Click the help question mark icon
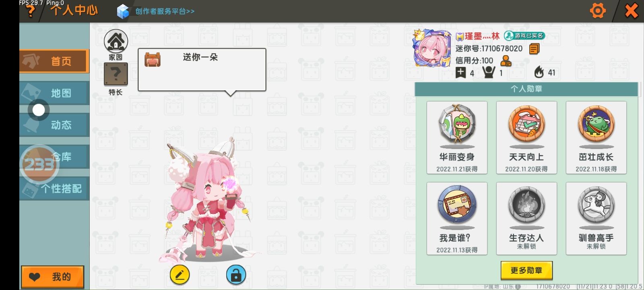The image size is (644, 290). 30,11
